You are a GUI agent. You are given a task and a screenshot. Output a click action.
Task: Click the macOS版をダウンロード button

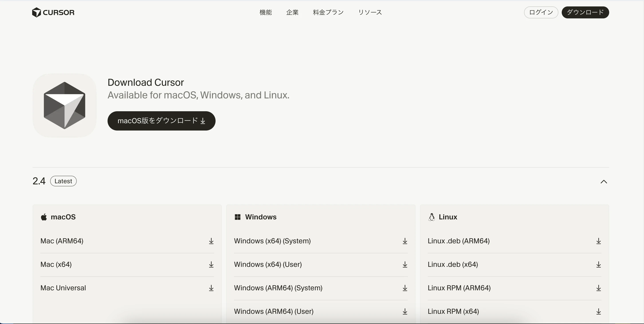(161, 121)
